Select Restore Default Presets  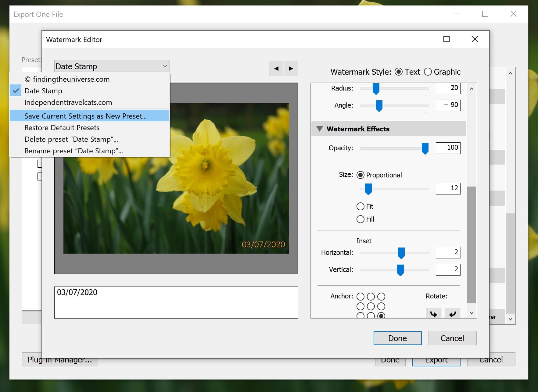click(62, 127)
